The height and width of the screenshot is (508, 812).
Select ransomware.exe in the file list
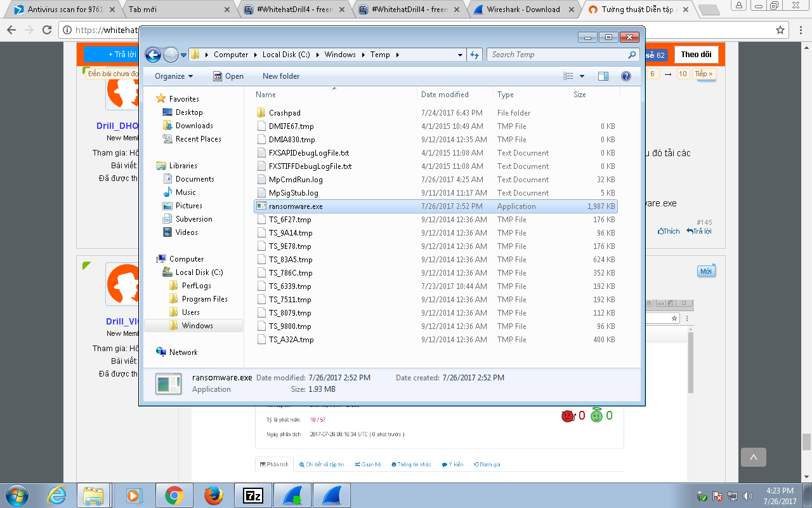[296, 206]
